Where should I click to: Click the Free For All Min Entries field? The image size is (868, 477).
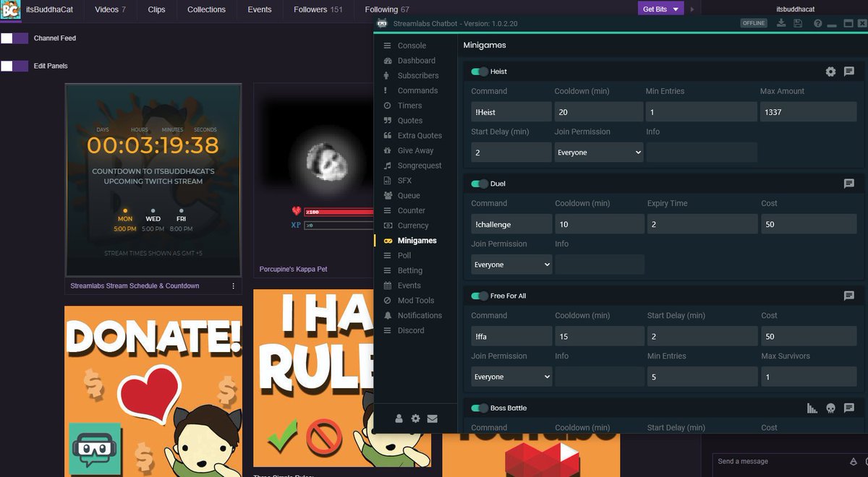point(702,377)
